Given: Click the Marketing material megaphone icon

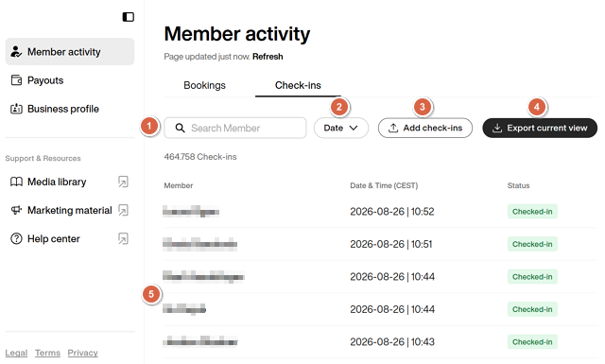Looking at the screenshot, I should click(16, 210).
